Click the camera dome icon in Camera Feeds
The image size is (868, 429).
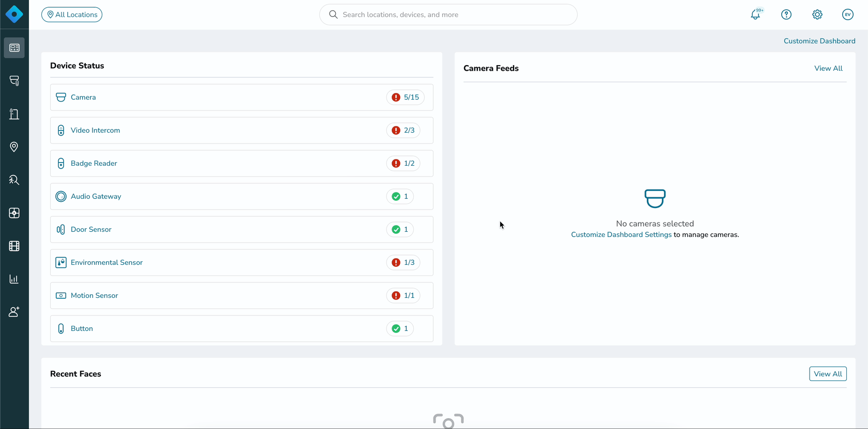[655, 198]
